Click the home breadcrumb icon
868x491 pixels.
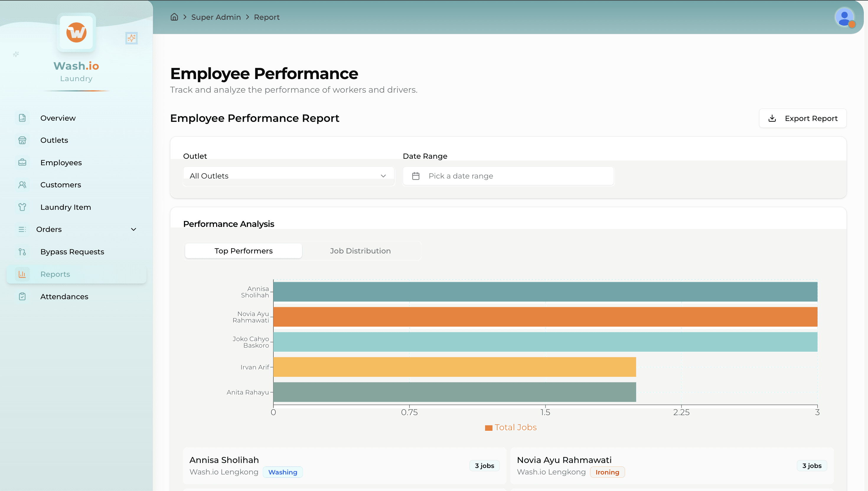pyautogui.click(x=174, y=17)
